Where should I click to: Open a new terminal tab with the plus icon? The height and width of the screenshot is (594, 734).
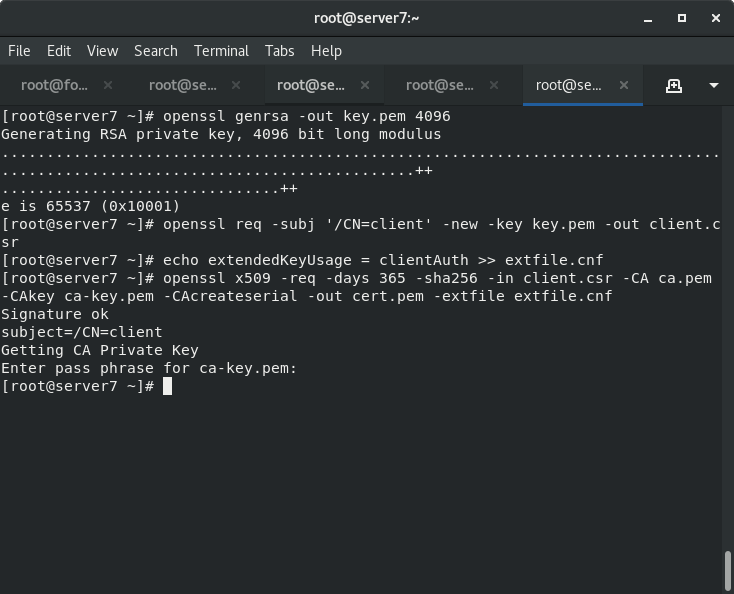(x=674, y=86)
